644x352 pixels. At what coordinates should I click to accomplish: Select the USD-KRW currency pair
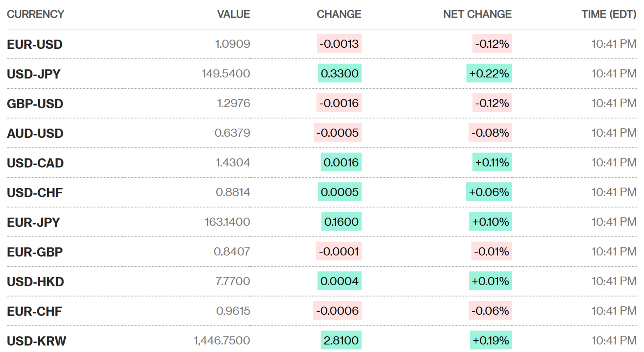click(x=36, y=341)
